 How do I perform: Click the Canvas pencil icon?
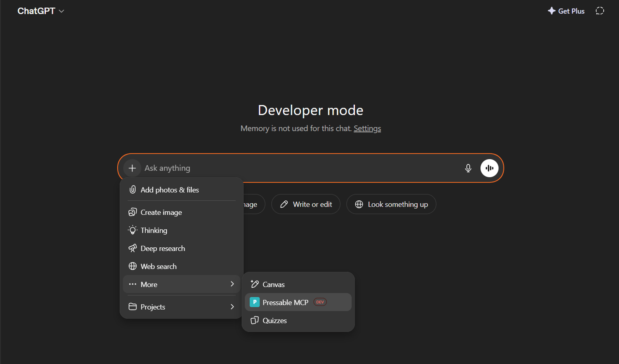coord(255,284)
